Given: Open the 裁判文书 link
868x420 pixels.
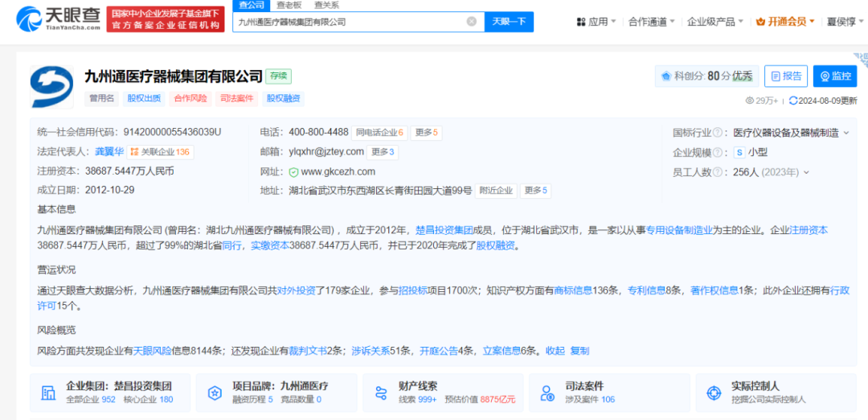Looking at the screenshot, I should click(307, 351).
